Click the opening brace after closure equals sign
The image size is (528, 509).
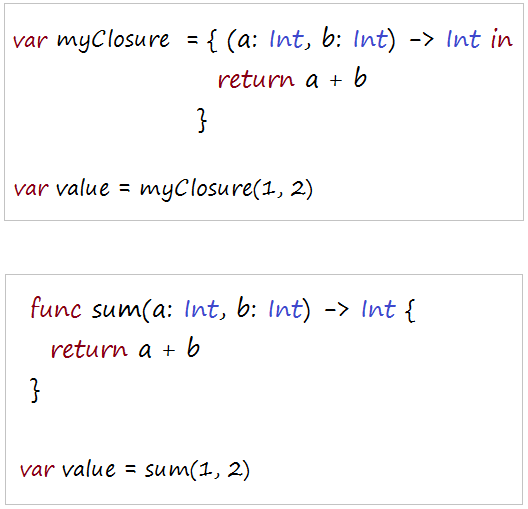point(212,40)
